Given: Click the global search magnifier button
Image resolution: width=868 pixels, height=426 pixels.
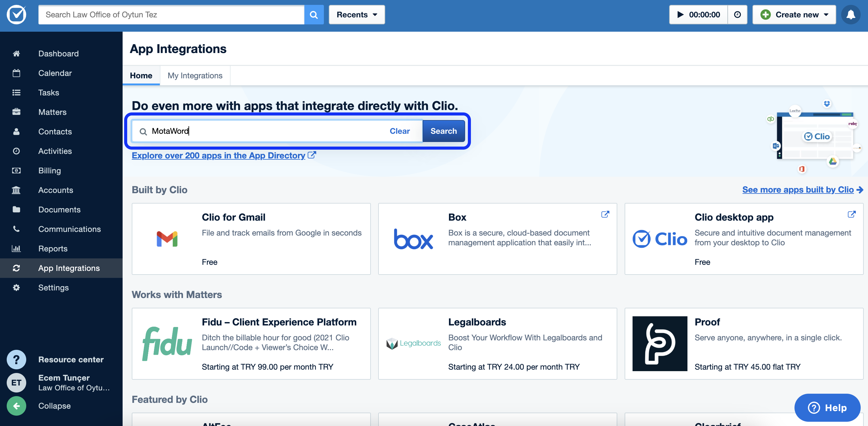Looking at the screenshot, I should click(314, 15).
